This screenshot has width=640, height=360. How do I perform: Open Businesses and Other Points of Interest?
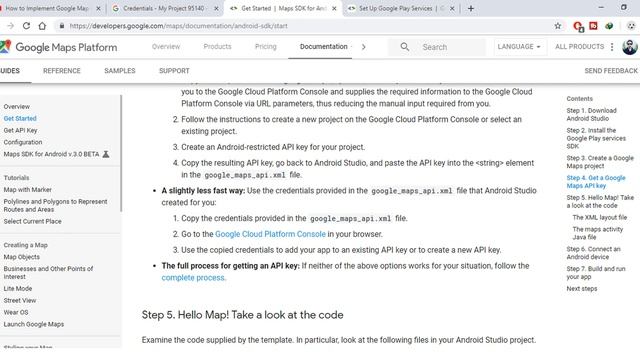[x=48, y=273]
